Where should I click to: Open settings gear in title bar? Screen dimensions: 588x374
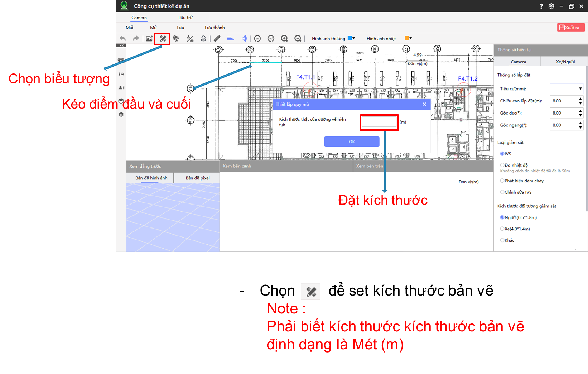551,6
